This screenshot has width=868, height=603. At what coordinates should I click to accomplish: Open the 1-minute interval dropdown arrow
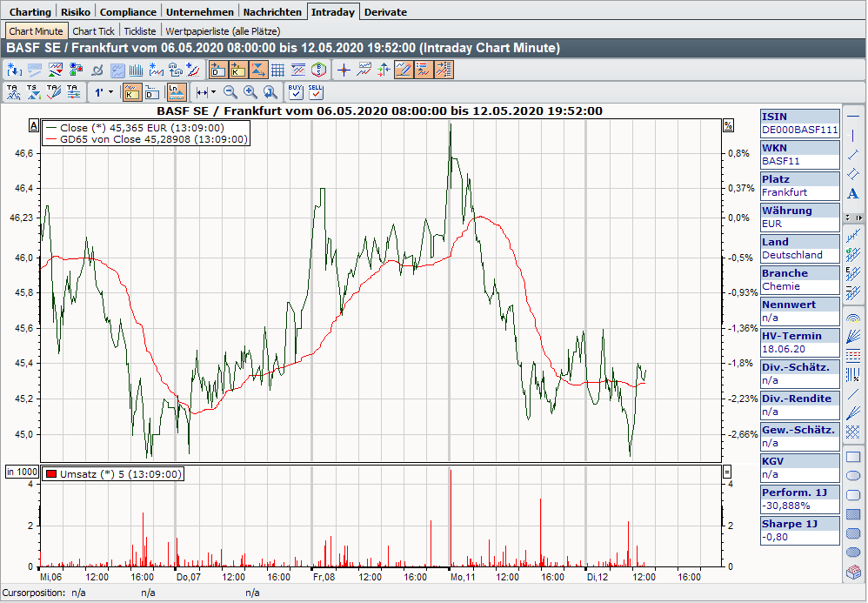111,91
